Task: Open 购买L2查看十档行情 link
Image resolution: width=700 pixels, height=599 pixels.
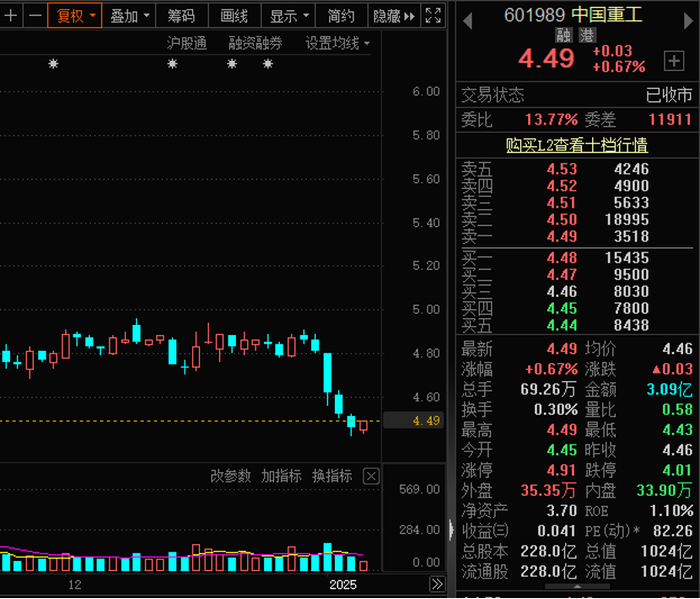Action: click(x=577, y=145)
